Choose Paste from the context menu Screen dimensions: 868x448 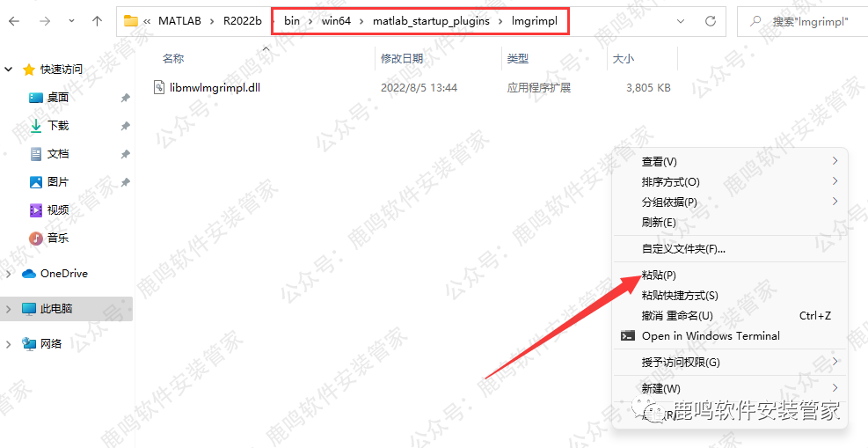coord(659,275)
